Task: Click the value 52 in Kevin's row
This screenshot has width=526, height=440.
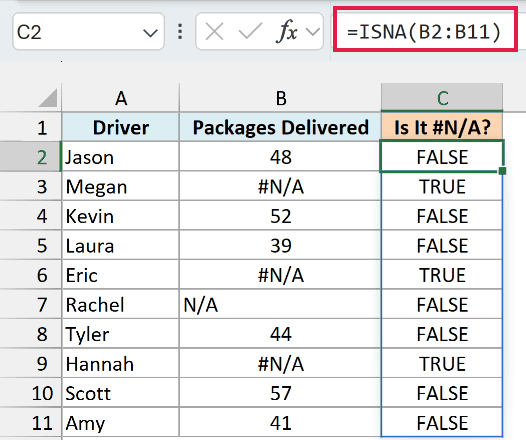Action: pyautogui.click(x=280, y=216)
